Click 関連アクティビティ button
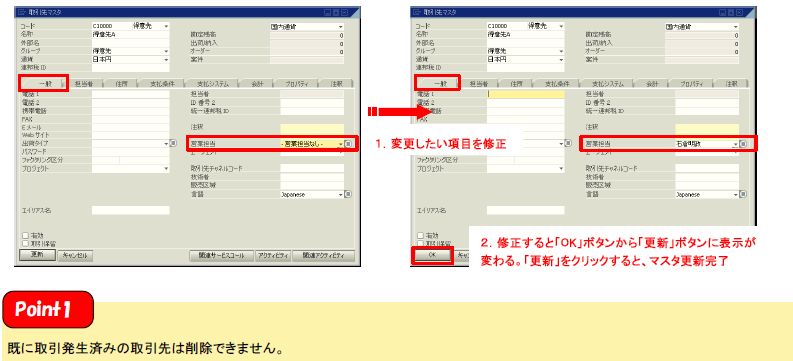793x361 pixels. tap(324, 256)
